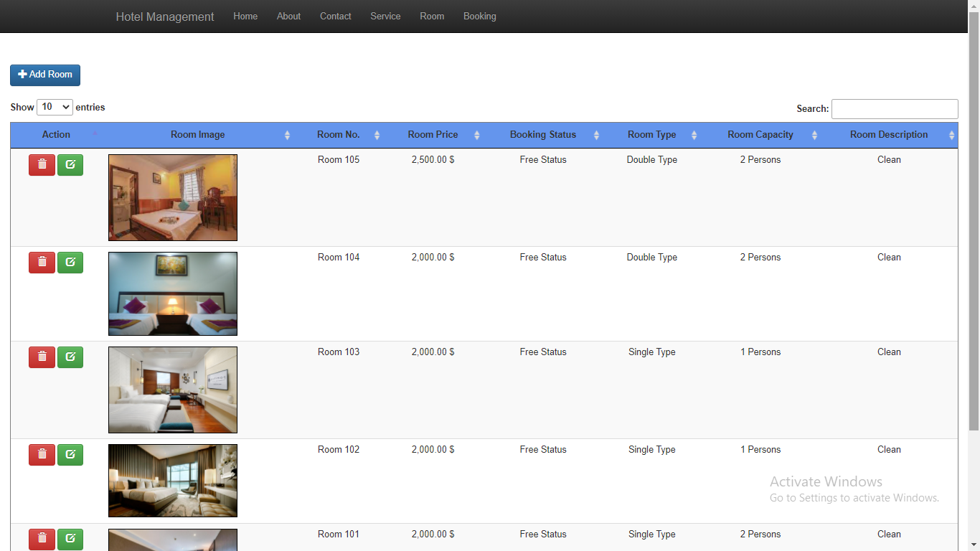Open the entries-per-page dropdown
The width and height of the screenshot is (980, 551).
[x=55, y=106]
